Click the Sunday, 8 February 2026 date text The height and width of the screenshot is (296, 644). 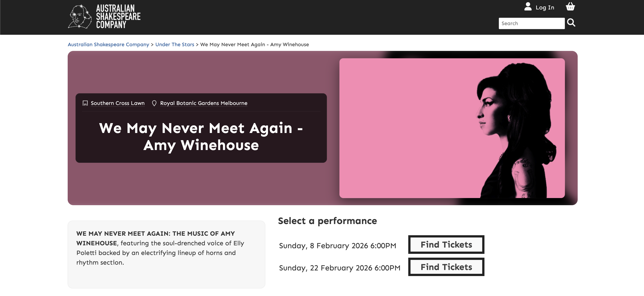pyautogui.click(x=337, y=246)
